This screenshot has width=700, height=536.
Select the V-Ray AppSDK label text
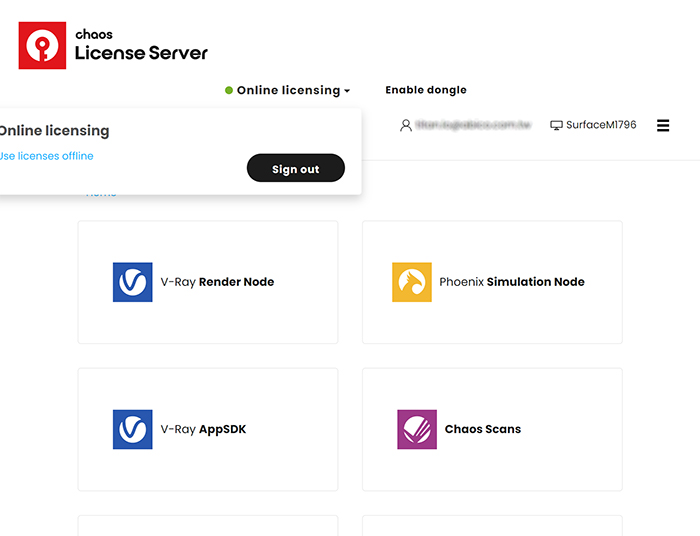[203, 429]
